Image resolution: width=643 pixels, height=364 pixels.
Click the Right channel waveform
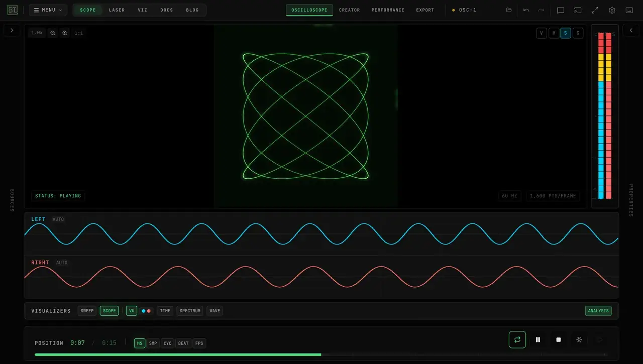coord(321,277)
